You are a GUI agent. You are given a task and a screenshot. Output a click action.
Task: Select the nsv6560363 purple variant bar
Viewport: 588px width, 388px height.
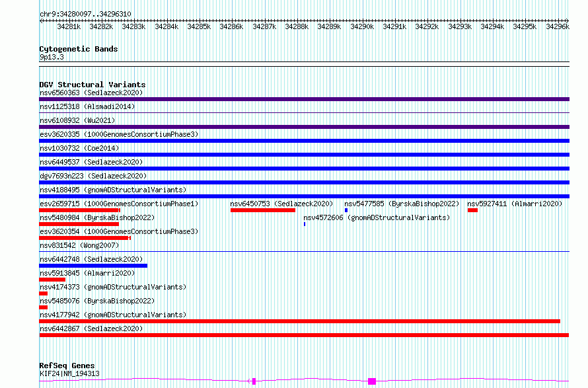304,99
